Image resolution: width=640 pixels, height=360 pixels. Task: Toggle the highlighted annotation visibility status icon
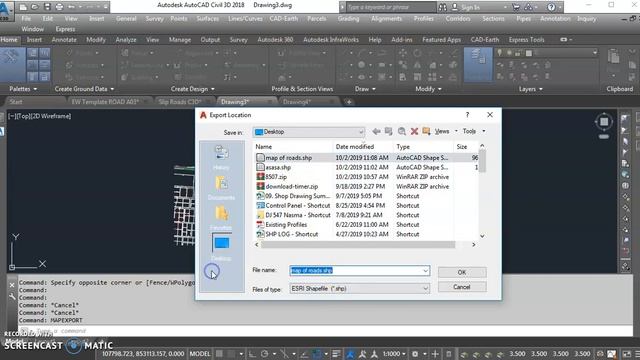pos(350,354)
